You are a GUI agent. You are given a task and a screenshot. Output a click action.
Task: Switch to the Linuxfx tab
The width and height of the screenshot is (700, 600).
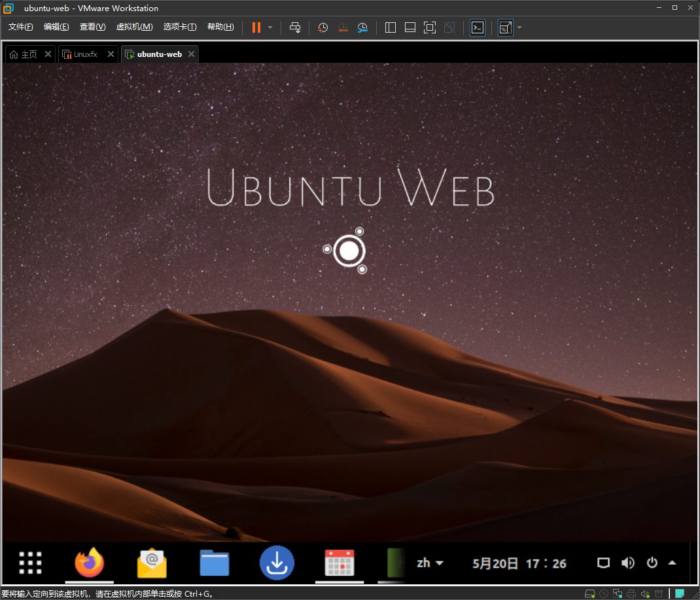pos(85,54)
